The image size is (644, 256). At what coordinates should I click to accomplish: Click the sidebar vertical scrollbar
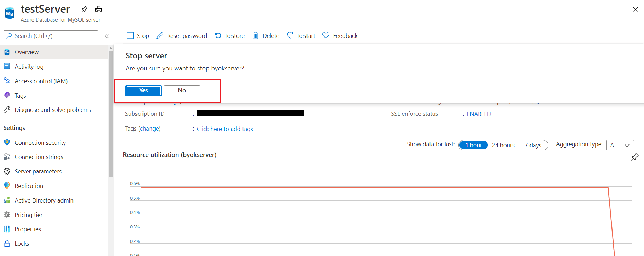click(x=111, y=113)
